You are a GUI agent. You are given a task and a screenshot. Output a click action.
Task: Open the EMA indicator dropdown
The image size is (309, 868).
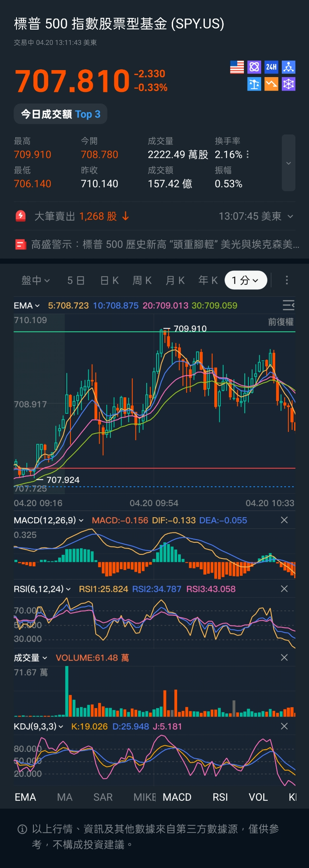click(x=26, y=305)
